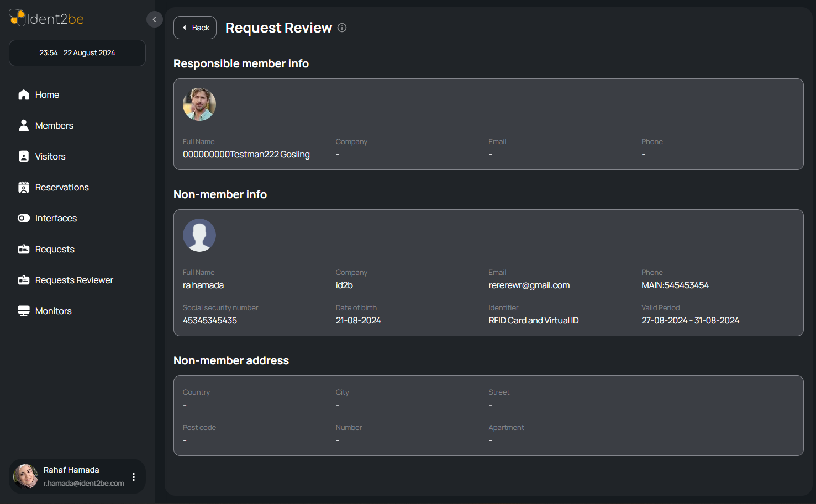Click the Apartment field label
816x504 pixels.
[x=506, y=427]
